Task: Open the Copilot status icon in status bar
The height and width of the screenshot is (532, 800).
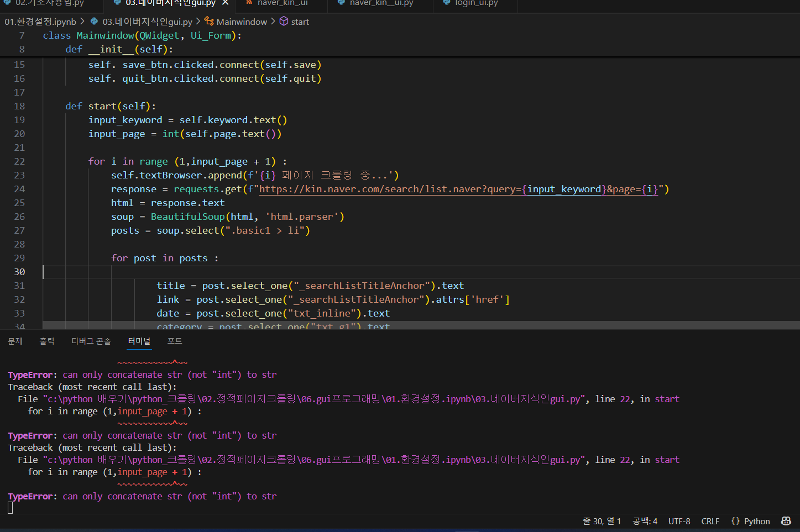Action: 786,521
